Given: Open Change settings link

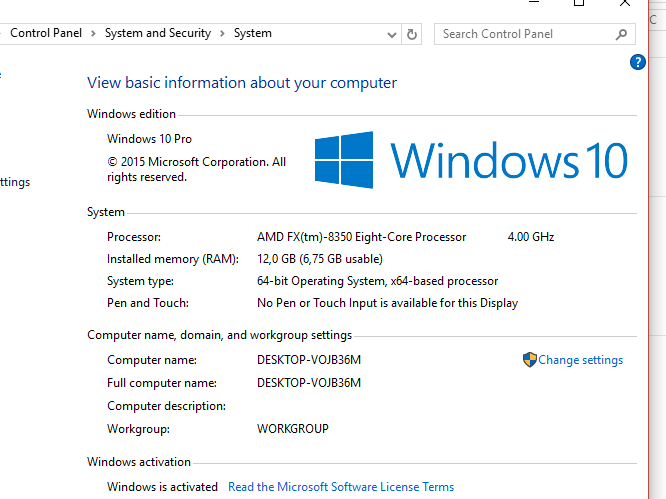Looking at the screenshot, I should (580, 360).
